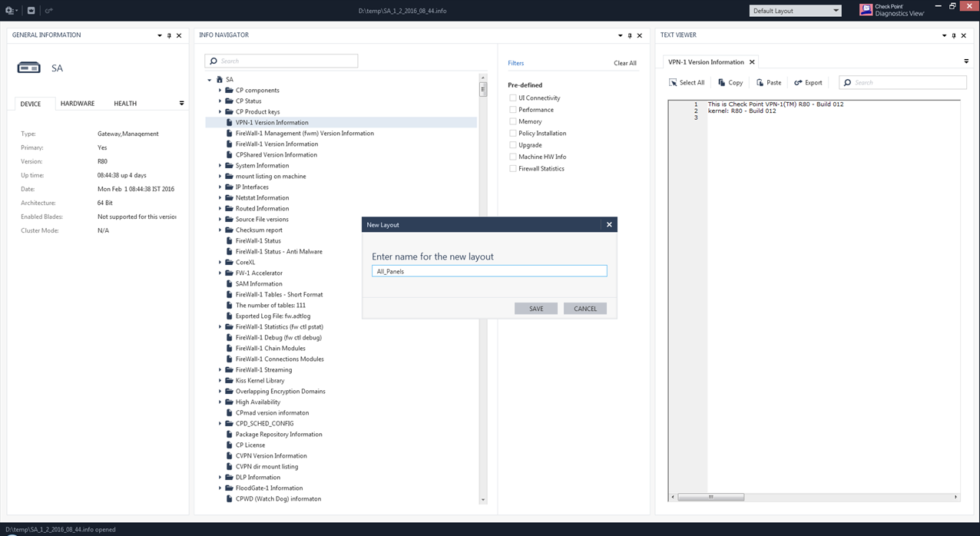Click the SA device icon in General Information
Viewport: 980px width, 536px height.
(28, 68)
